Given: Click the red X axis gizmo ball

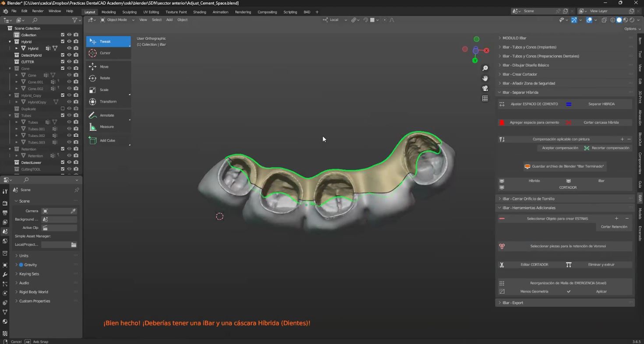Looking at the screenshot, I should click(x=486, y=51).
